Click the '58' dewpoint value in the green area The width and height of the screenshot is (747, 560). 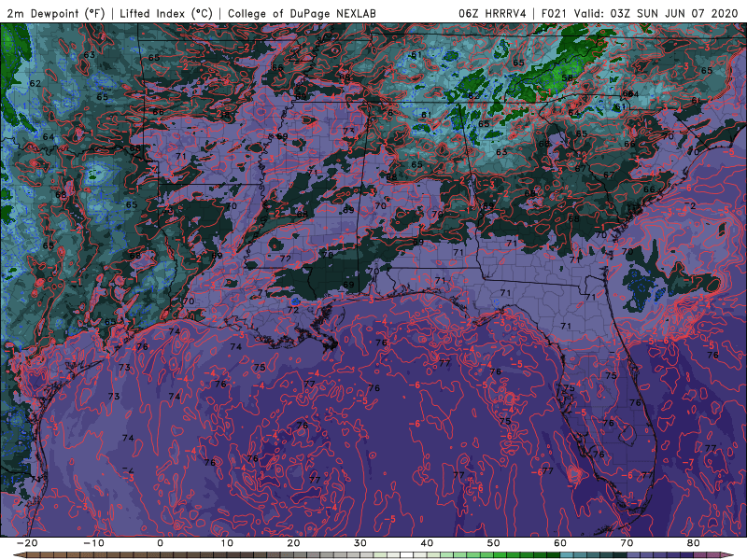(567, 78)
